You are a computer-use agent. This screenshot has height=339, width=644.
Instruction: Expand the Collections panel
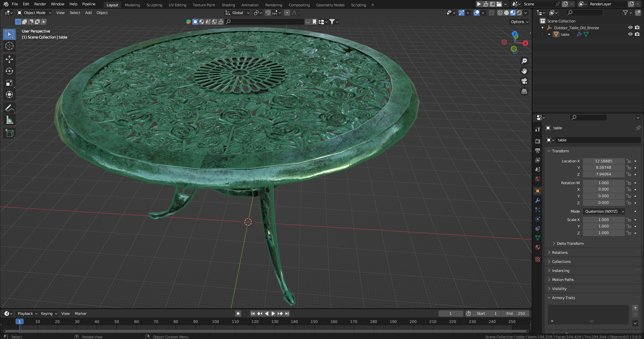(561, 262)
